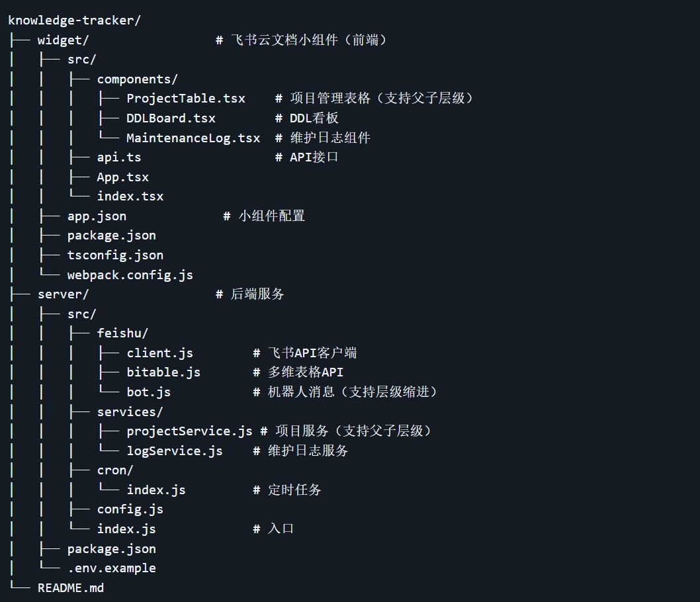Select client.js file name
This screenshot has width=700, height=602.
pyautogui.click(x=160, y=353)
